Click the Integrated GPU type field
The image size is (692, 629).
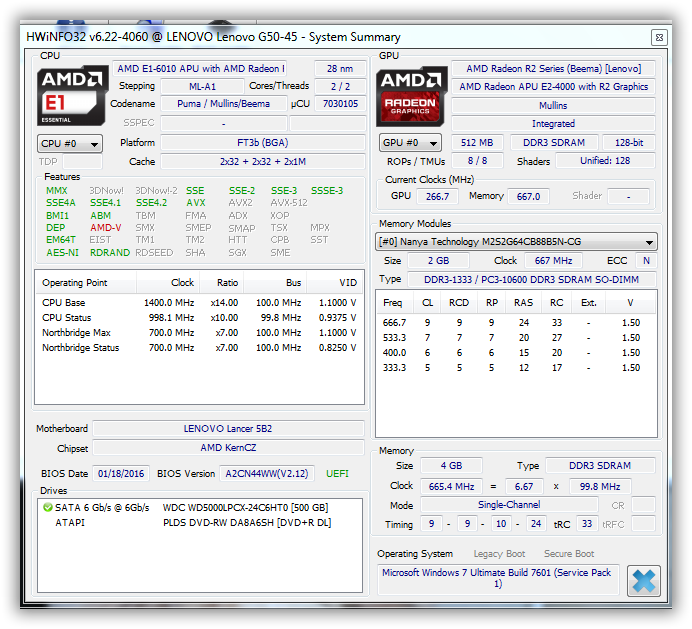point(553,124)
